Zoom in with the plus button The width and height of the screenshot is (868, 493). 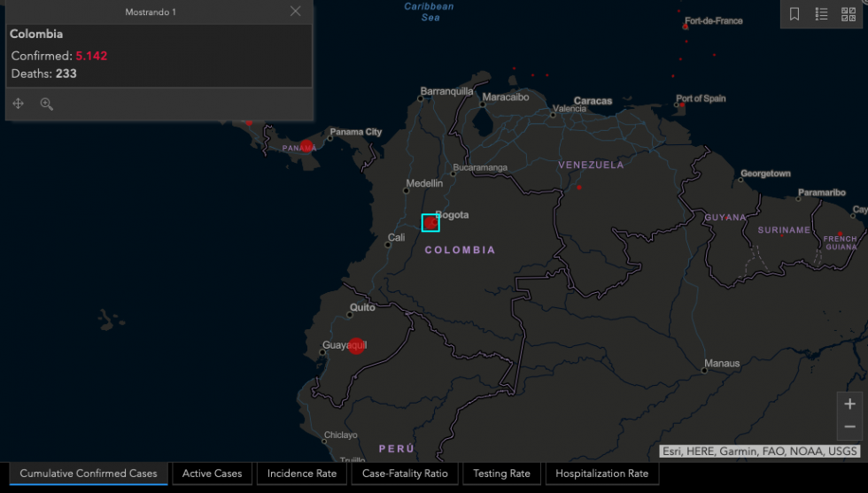point(849,404)
